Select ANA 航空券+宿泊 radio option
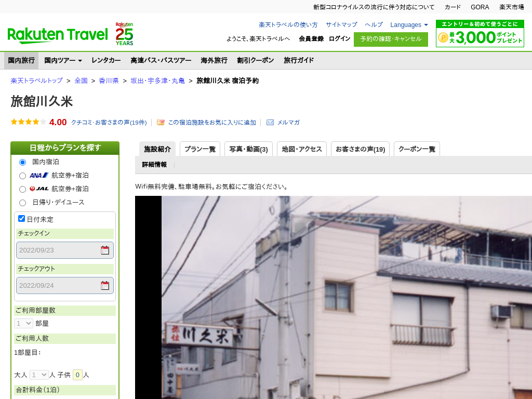Screen dimensions: 532x399 point(22,176)
